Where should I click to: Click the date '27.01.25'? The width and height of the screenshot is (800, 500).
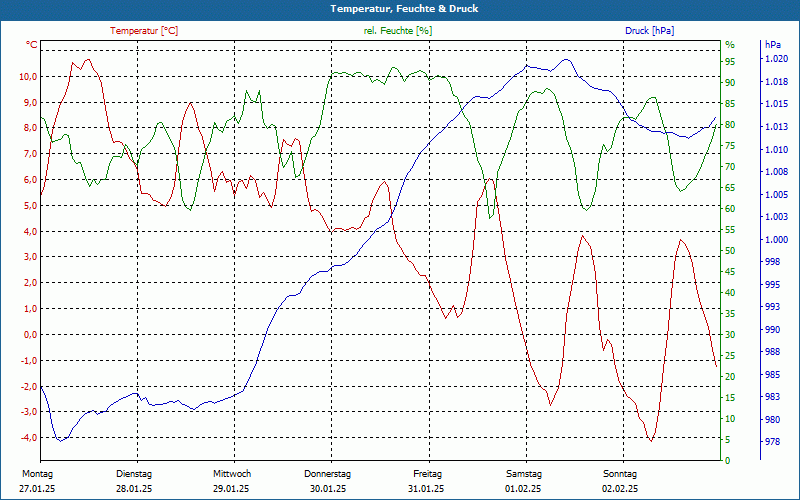pos(37,489)
